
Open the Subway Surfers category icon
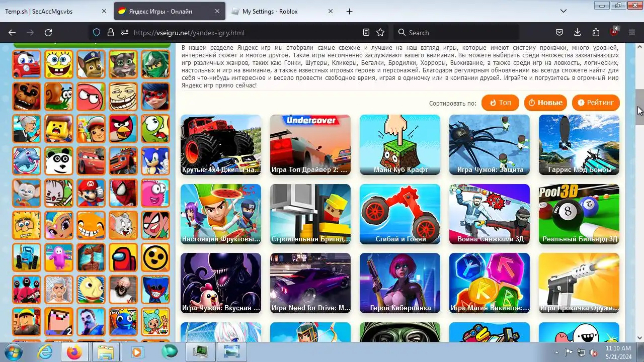(x=91, y=128)
